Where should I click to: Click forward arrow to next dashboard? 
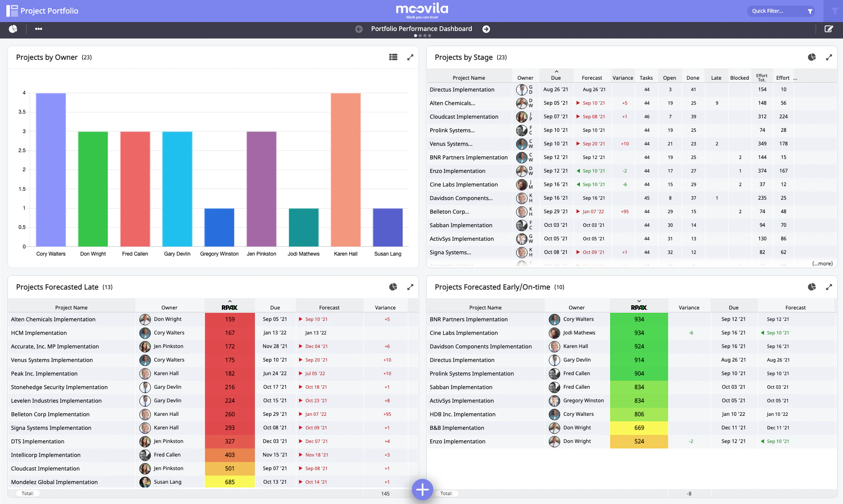pos(486,29)
